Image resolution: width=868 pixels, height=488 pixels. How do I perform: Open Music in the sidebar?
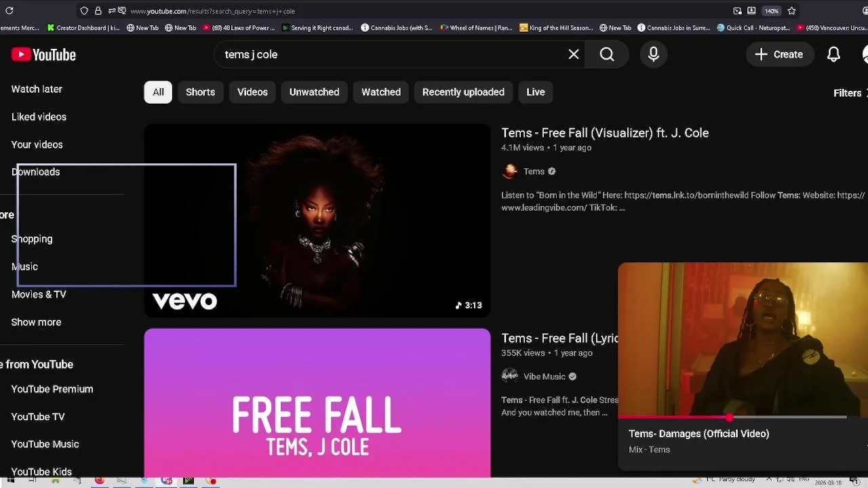[24, 266]
